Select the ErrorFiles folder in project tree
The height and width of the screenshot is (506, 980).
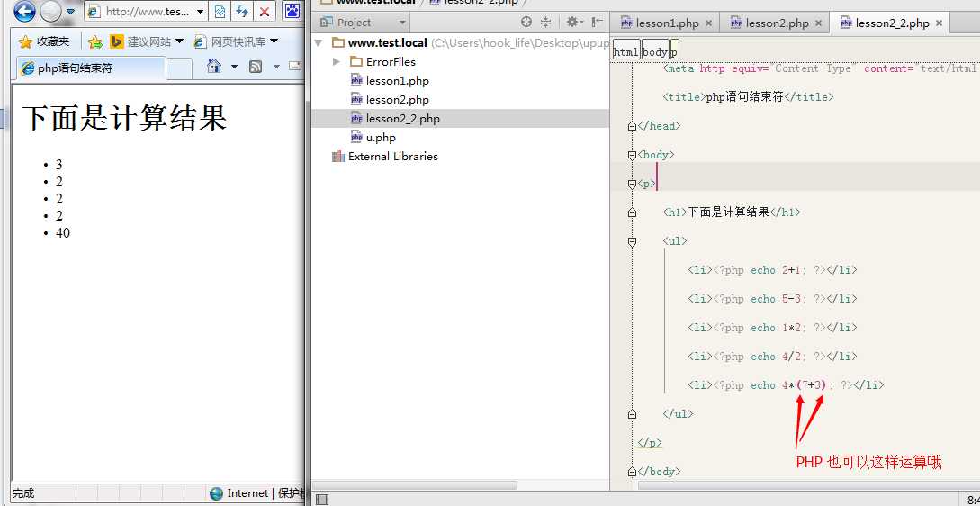point(391,62)
